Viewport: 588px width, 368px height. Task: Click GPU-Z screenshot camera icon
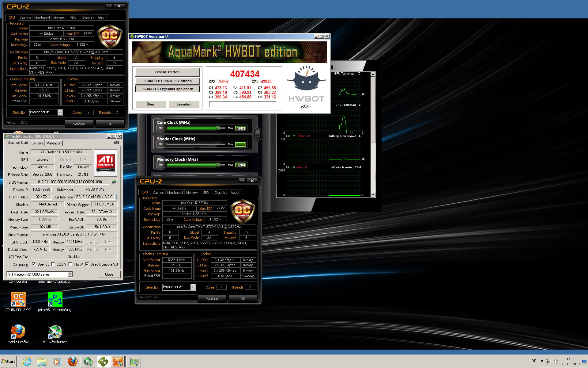pyautogui.click(x=117, y=143)
